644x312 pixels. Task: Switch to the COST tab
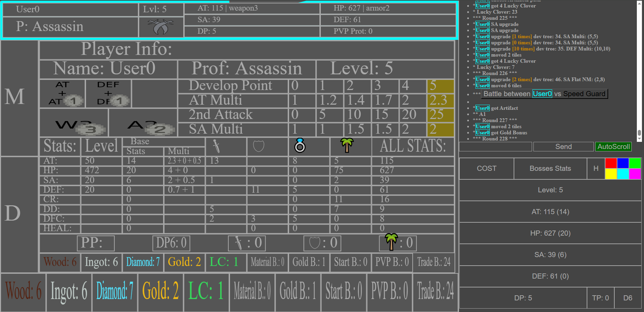tap(486, 168)
